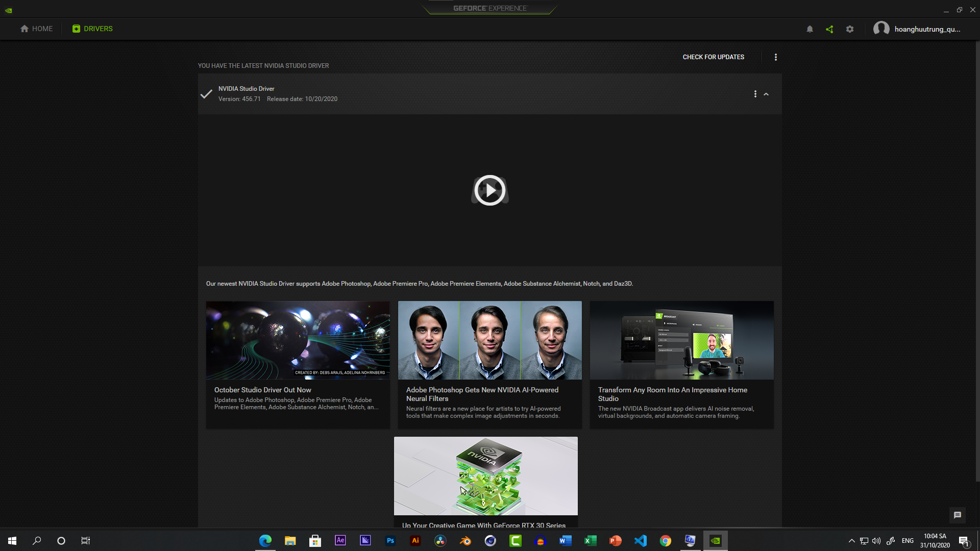980x551 pixels.
Task: Open the Home Studio Broadcast article image
Action: pos(682,340)
